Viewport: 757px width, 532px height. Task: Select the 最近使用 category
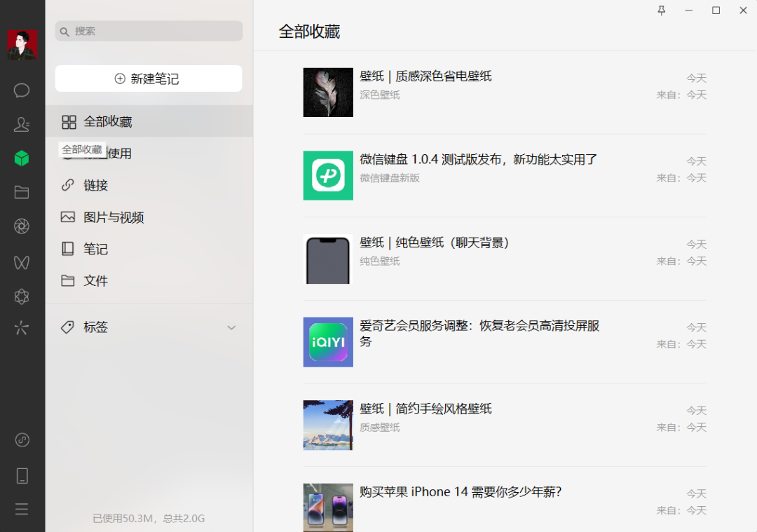[x=149, y=154]
